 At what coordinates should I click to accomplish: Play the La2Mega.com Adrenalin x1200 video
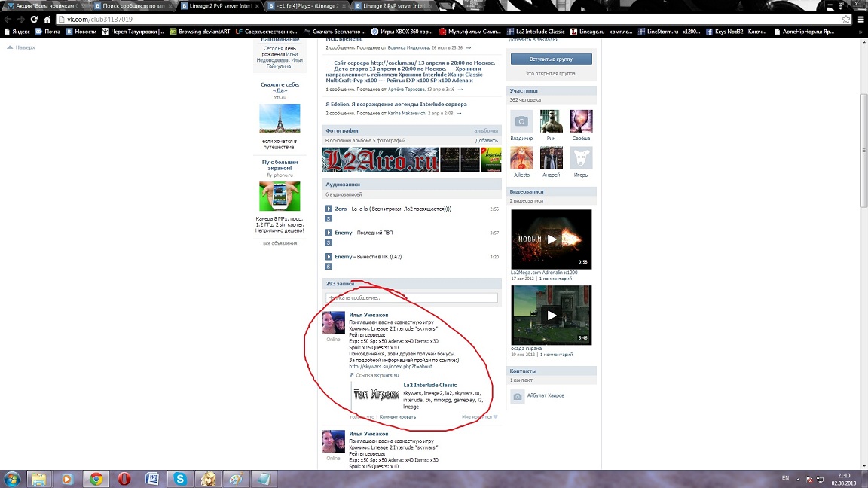click(x=551, y=239)
